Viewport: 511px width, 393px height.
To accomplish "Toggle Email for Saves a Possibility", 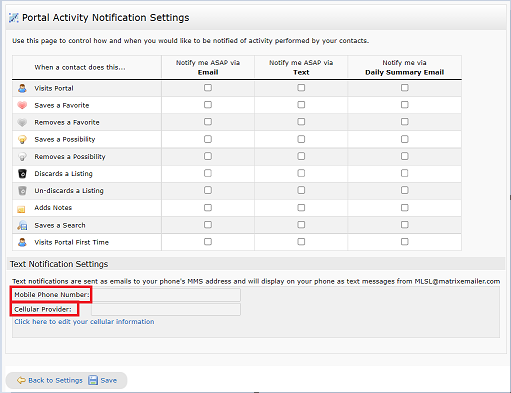I will [x=208, y=139].
